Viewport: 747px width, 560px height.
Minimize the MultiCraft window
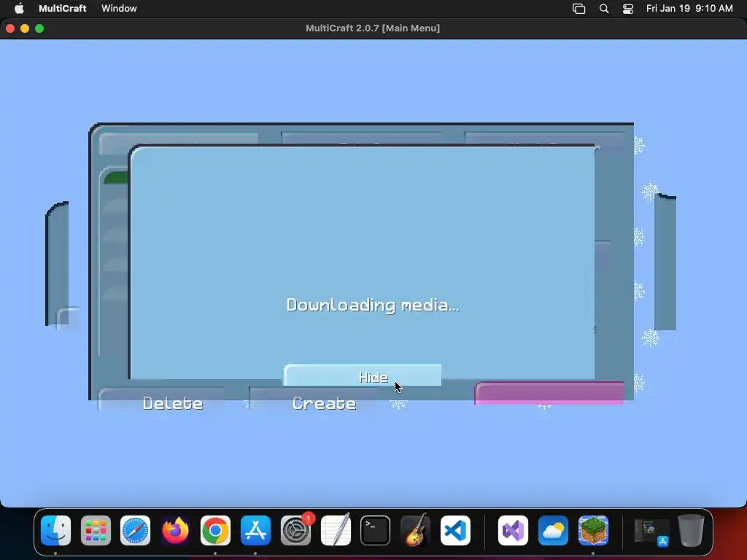point(25,28)
